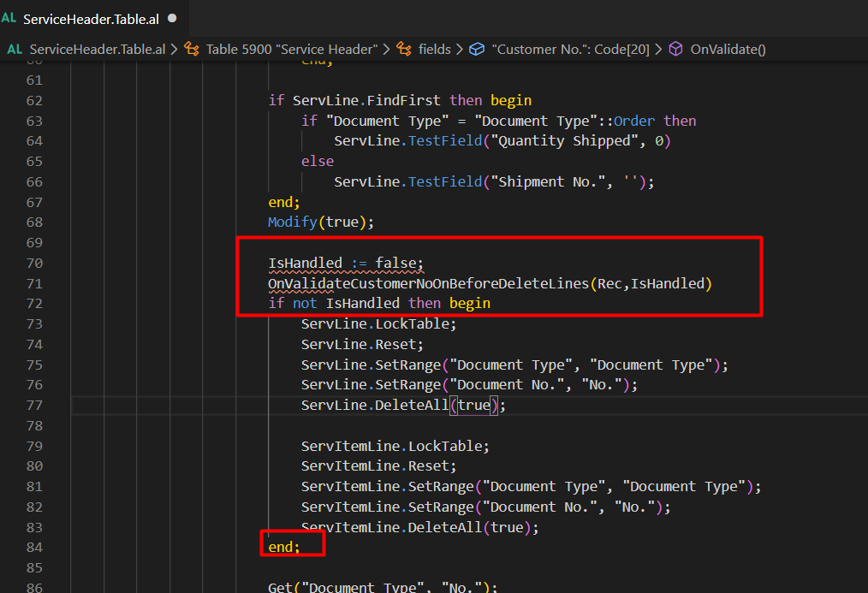Click the blue cube icon before Customer No.
This screenshot has height=593, width=868.
click(476, 49)
